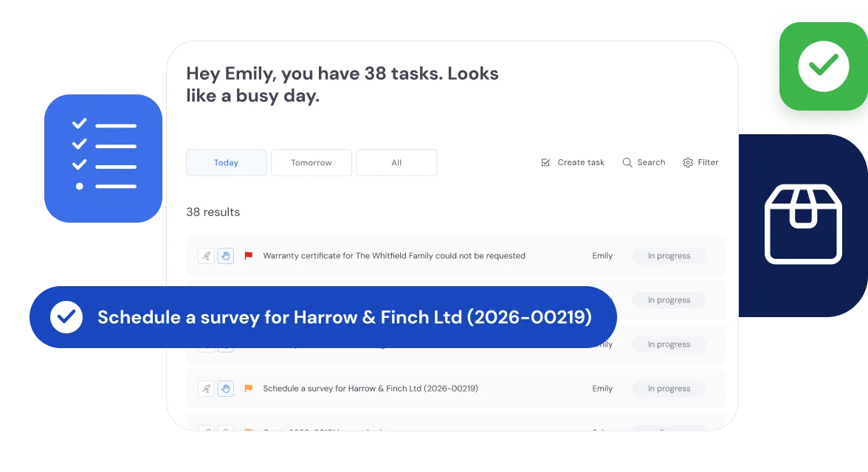The image size is (868, 472).
Task: Click the 38 results count text
Action: pyautogui.click(x=213, y=212)
